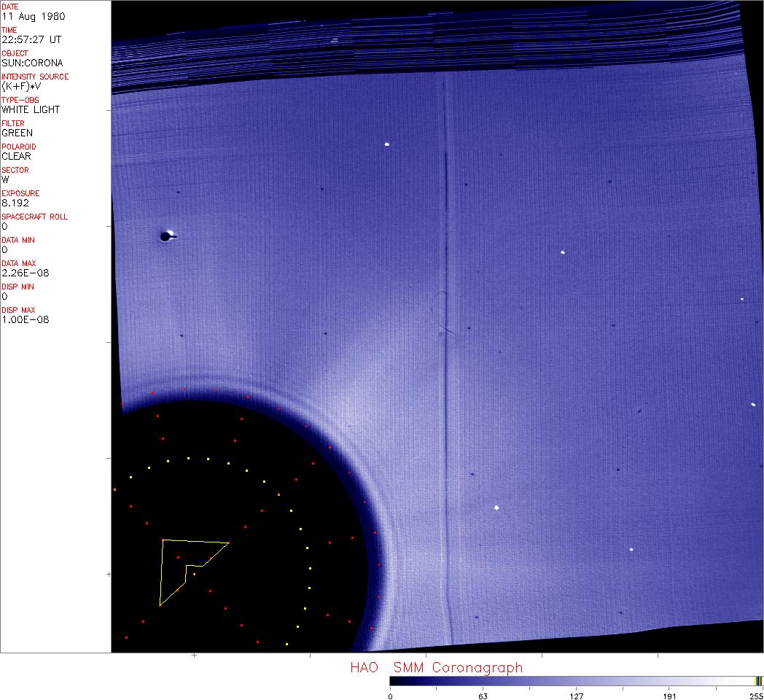This screenshot has height=700, width=764.
Task: Click the DISP MIN label
Action: tap(17, 287)
